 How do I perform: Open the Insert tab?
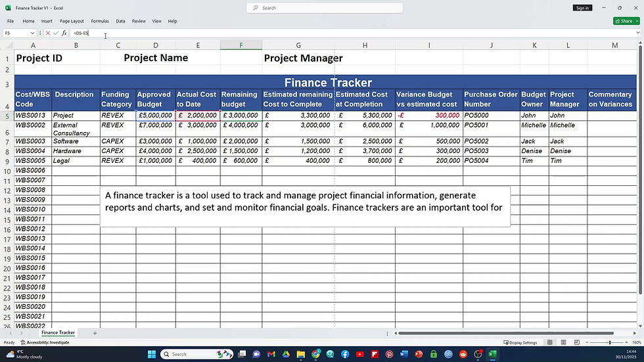tap(47, 21)
